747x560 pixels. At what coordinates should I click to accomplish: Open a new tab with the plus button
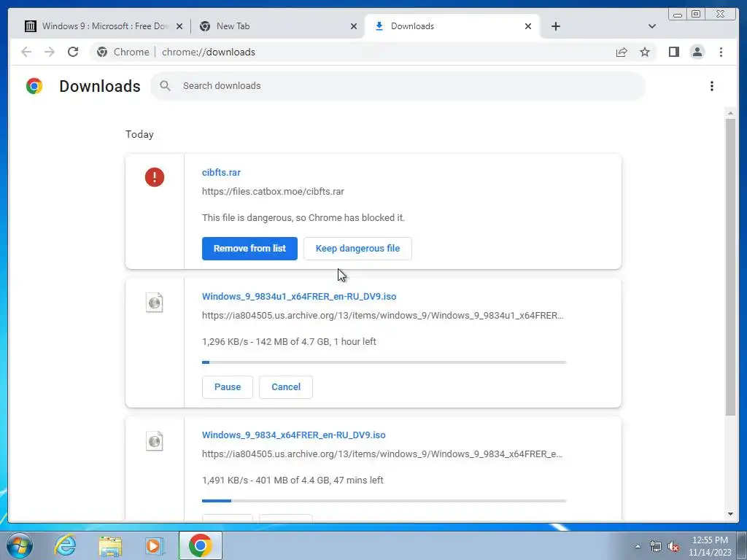[555, 26]
